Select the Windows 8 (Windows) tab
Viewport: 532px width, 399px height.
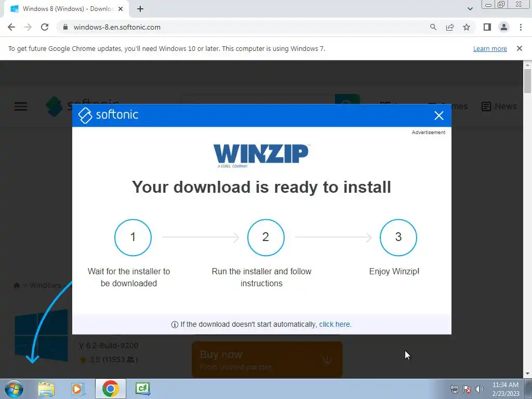click(66, 9)
